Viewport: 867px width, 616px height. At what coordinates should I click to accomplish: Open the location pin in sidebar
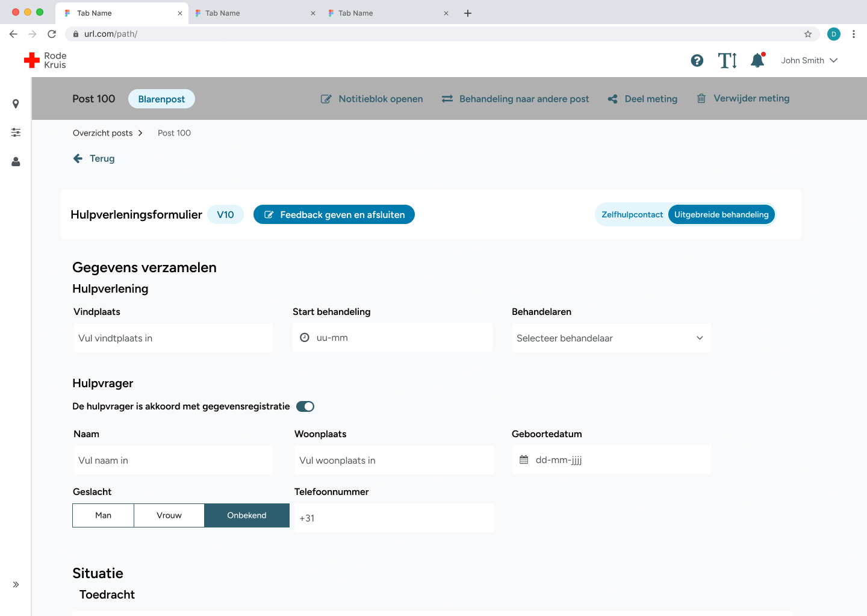click(x=16, y=104)
